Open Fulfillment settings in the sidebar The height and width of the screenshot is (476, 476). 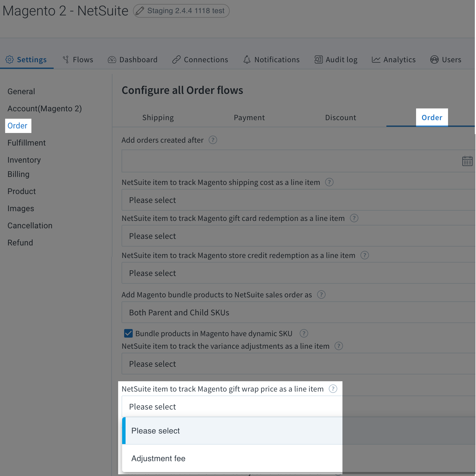(x=27, y=143)
